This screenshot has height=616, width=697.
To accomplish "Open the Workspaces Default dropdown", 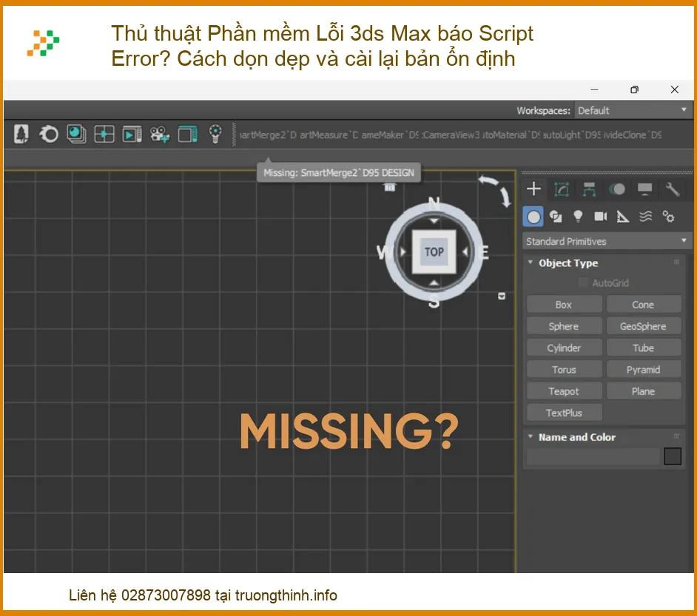I will [x=633, y=111].
